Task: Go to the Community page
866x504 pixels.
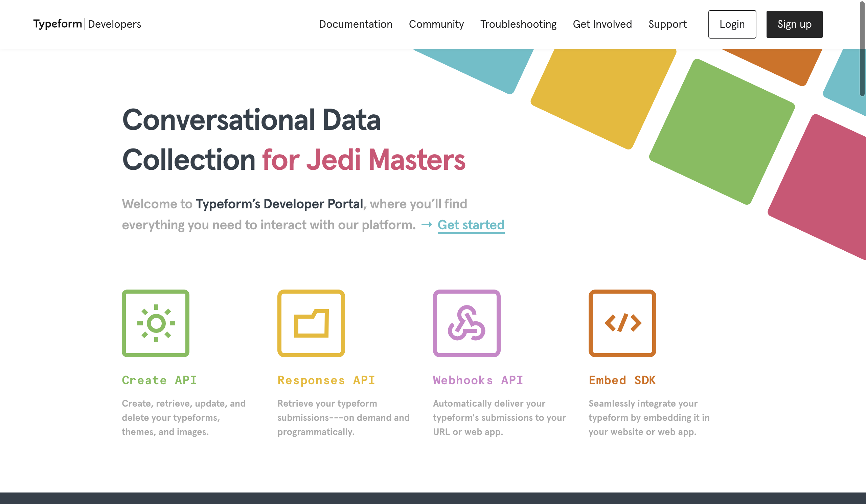Action: click(436, 24)
